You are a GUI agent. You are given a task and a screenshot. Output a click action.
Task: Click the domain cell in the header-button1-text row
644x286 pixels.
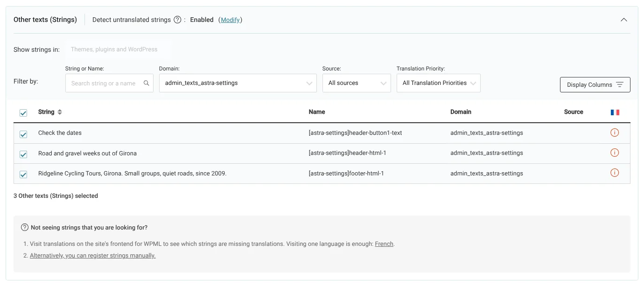486,133
